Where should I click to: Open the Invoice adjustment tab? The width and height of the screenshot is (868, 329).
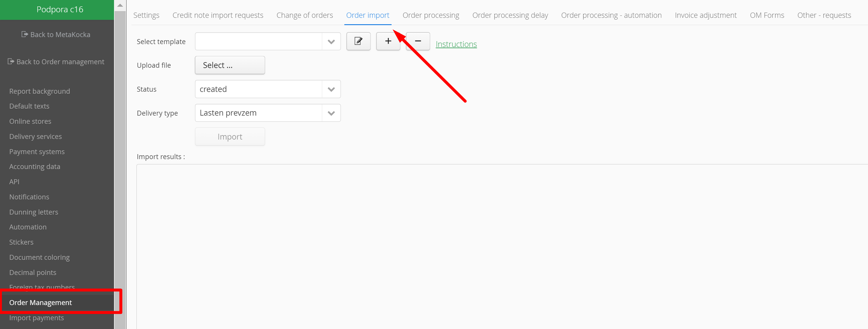coord(705,15)
